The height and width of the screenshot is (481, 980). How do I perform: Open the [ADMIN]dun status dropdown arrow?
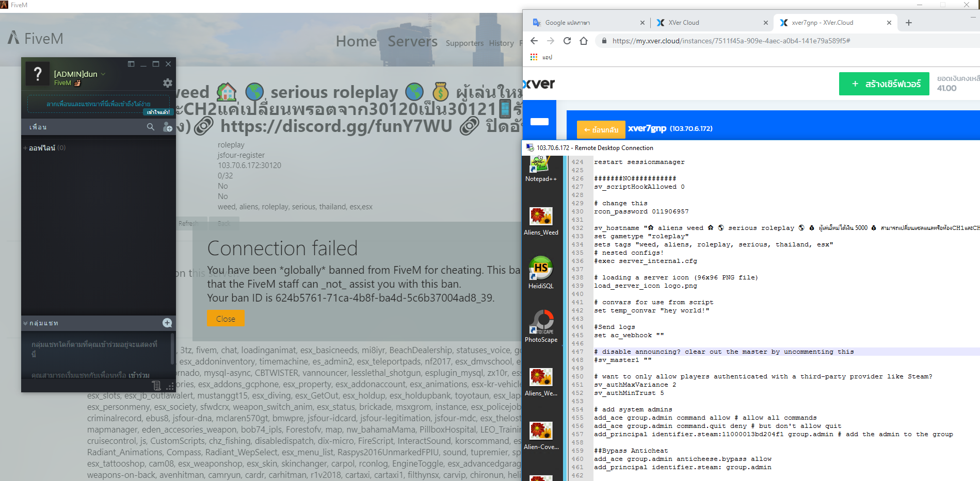click(x=103, y=74)
